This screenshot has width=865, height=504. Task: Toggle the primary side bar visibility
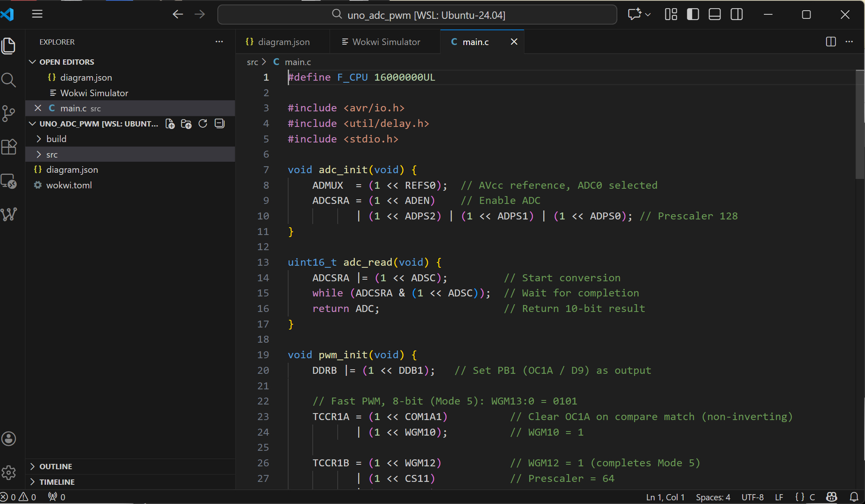point(693,15)
